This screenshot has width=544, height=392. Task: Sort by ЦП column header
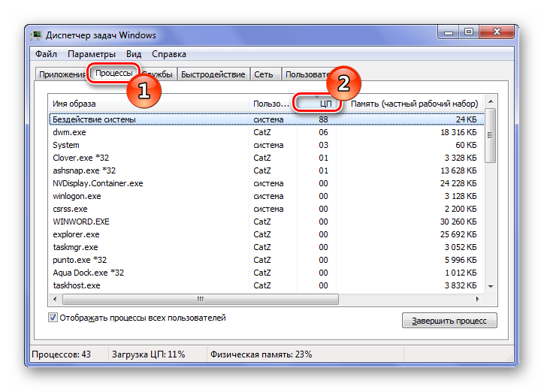point(317,104)
